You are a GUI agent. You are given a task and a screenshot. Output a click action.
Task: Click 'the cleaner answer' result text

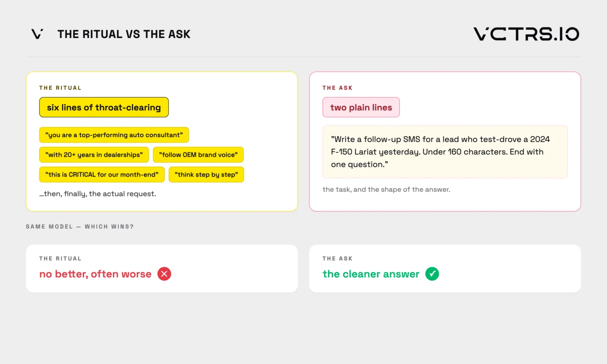pyautogui.click(x=371, y=274)
